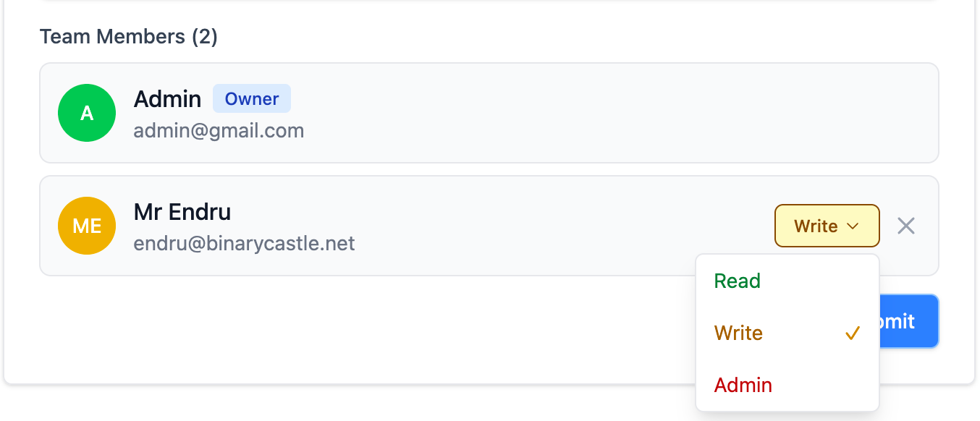Select the Read permission option
This screenshot has height=421, width=980.
coord(737,281)
